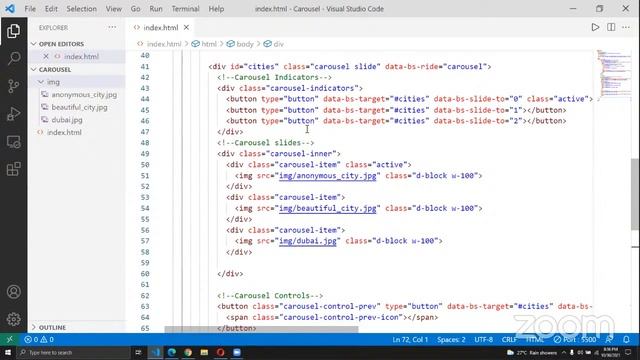Click the vertical editor scrollbar thumb
Viewport: 640px width, 360px height.
pyautogui.click(x=635, y=194)
